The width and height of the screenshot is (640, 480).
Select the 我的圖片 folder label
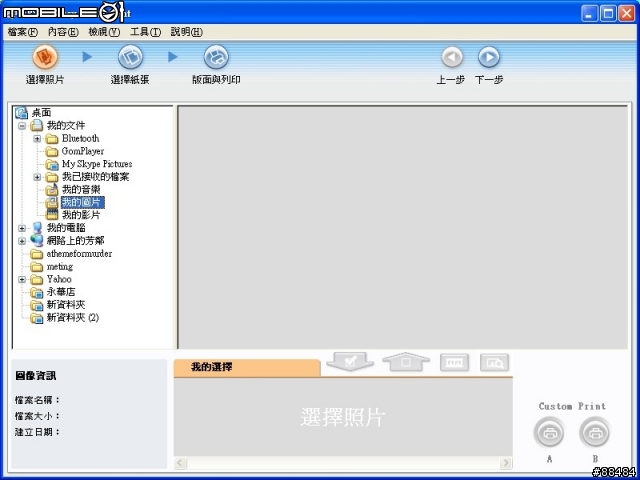pos(83,202)
